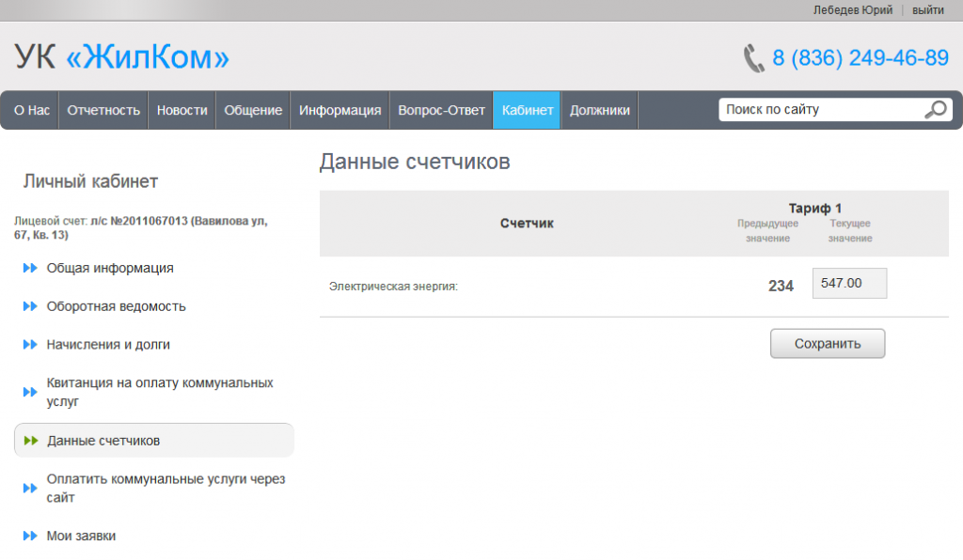Click the search magnifier icon
963x560 pixels.
pos(935,110)
